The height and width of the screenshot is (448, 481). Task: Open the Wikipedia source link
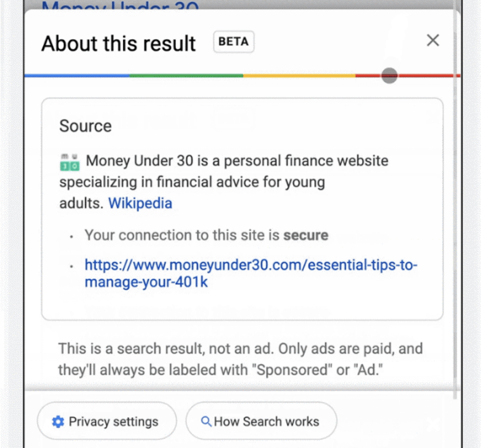point(140,203)
